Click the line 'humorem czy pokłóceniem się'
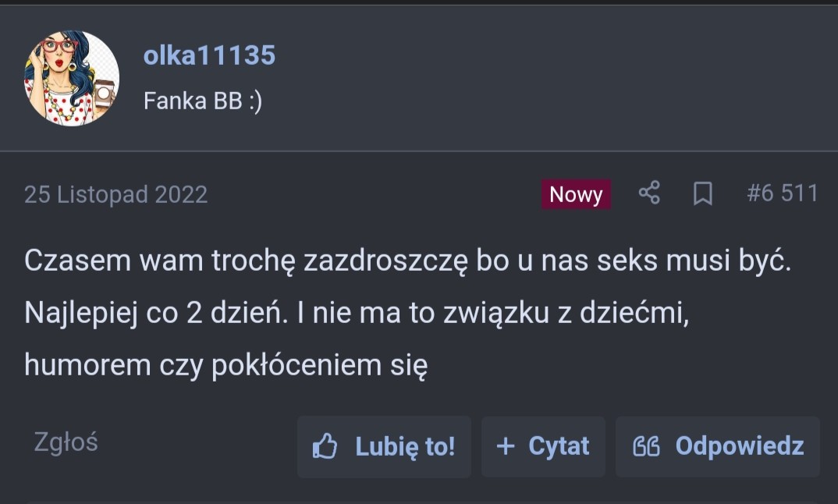 coord(226,364)
